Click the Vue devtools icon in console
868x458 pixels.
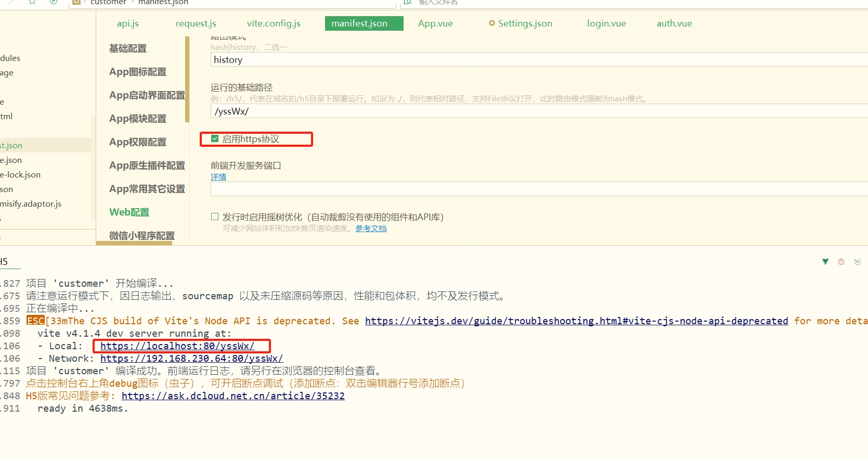tap(825, 262)
